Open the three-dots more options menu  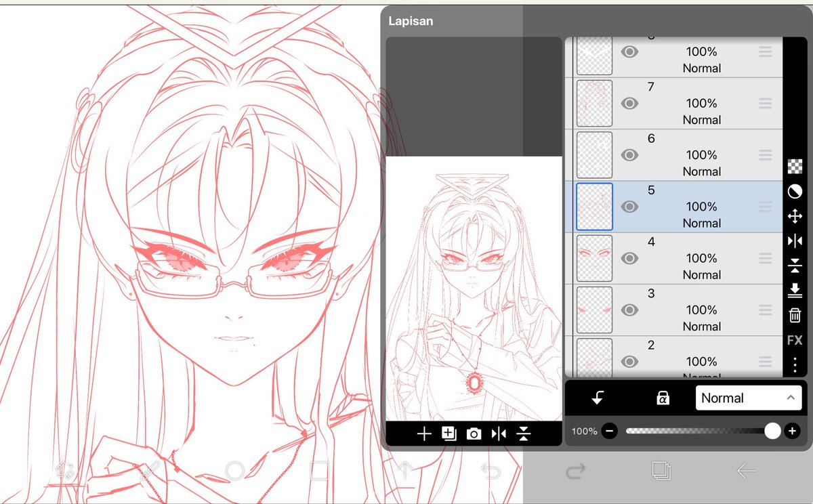tap(795, 364)
